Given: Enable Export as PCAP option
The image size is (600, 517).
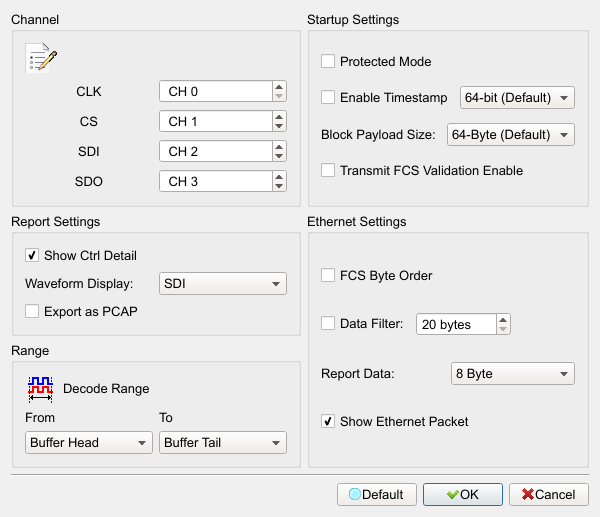Looking at the screenshot, I should point(32,311).
